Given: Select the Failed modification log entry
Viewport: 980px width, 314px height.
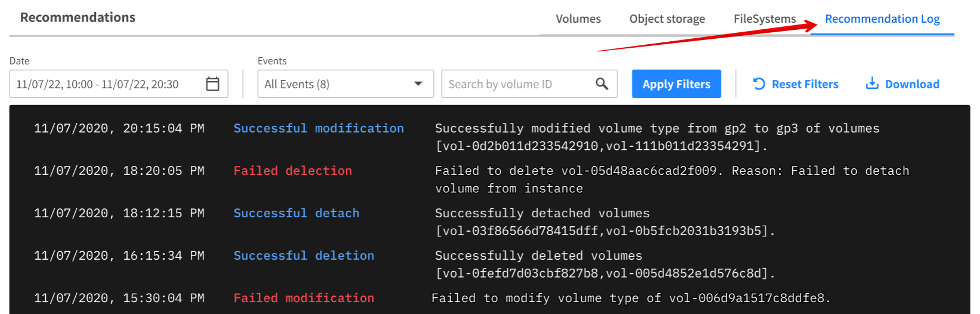Looking at the screenshot, I should click(x=303, y=298).
